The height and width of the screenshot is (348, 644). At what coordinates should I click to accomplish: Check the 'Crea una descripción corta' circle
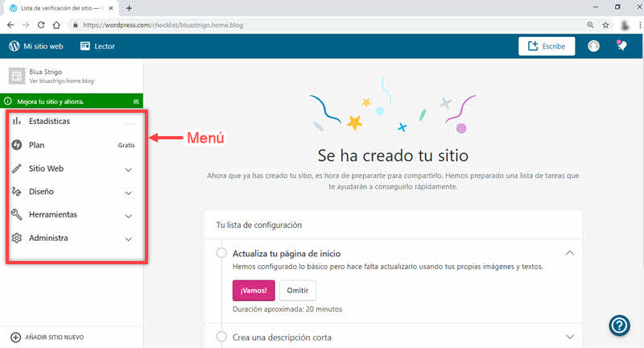221,337
